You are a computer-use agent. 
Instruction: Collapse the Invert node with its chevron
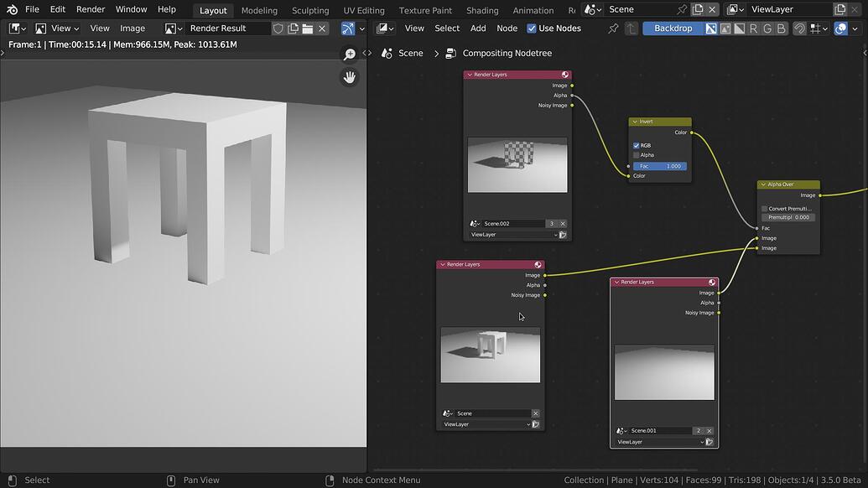635,122
